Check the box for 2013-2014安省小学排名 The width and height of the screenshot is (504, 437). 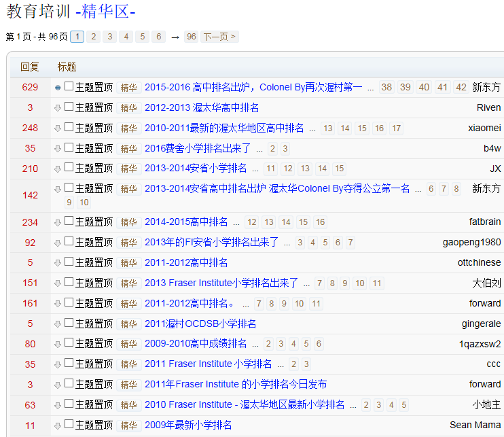[69, 169]
